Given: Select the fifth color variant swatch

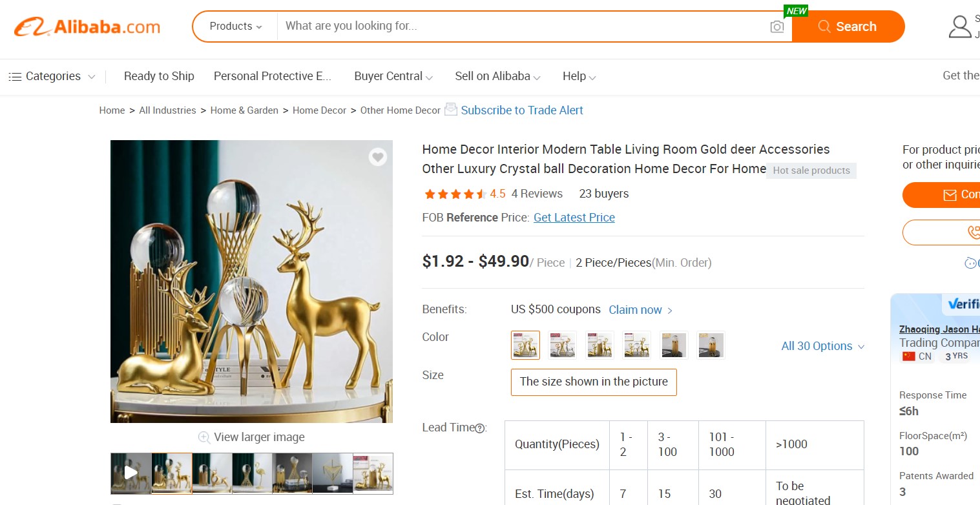Looking at the screenshot, I should coord(674,345).
